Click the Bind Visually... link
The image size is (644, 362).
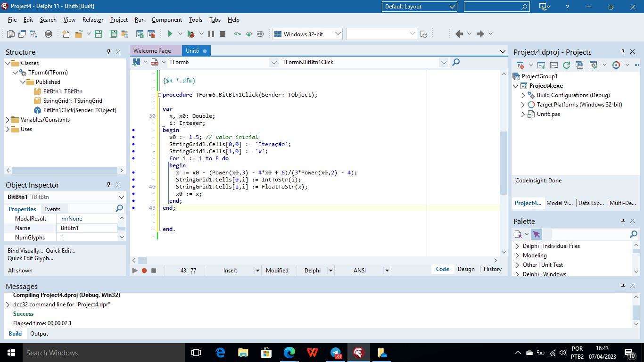[25, 251]
